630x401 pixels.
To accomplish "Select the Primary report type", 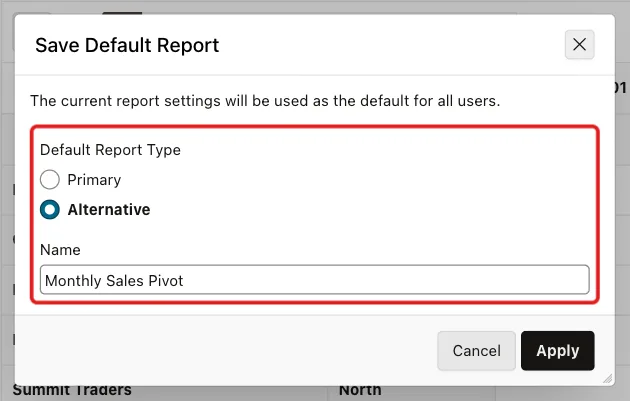I will pos(50,179).
